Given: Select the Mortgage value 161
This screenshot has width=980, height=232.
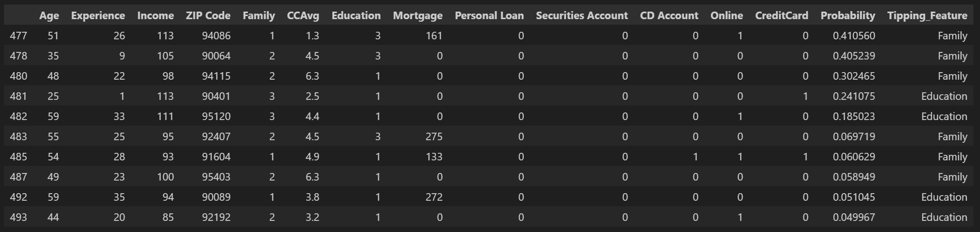Looking at the screenshot, I should point(434,36).
